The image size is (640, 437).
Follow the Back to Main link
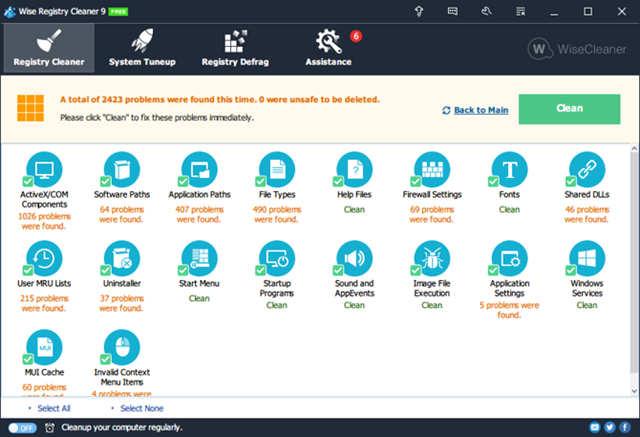click(481, 110)
